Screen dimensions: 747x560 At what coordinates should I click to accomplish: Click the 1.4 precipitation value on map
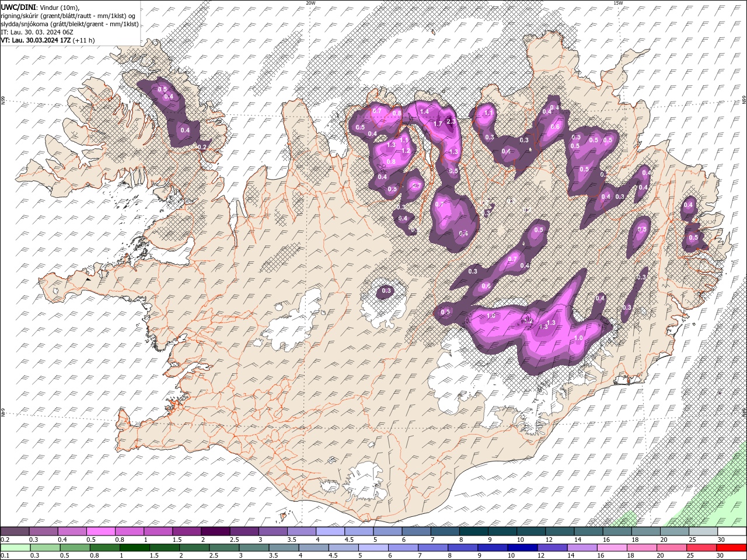pyautogui.click(x=424, y=111)
